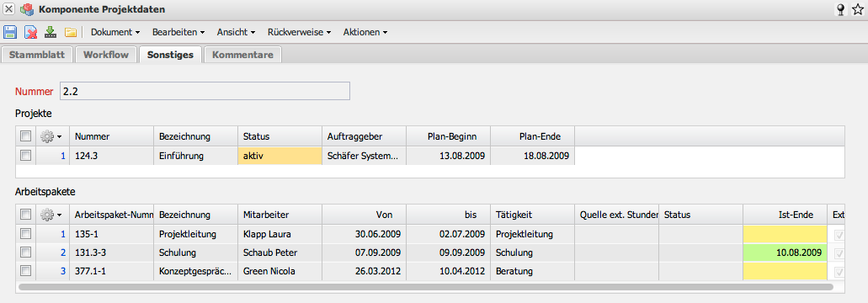This screenshot has height=303, width=868.
Task: Open gear settings in Projekte table
Action: (51, 136)
